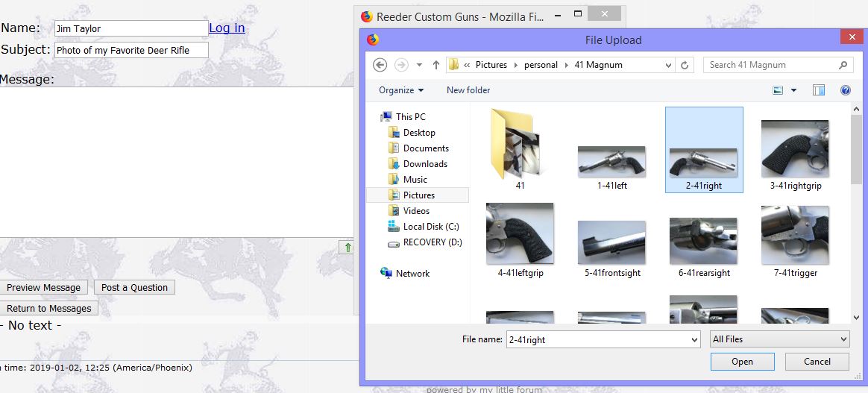Image resolution: width=868 pixels, height=393 pixels.
Task: Open Help with the question mark icon
Action: click(846, 90)
